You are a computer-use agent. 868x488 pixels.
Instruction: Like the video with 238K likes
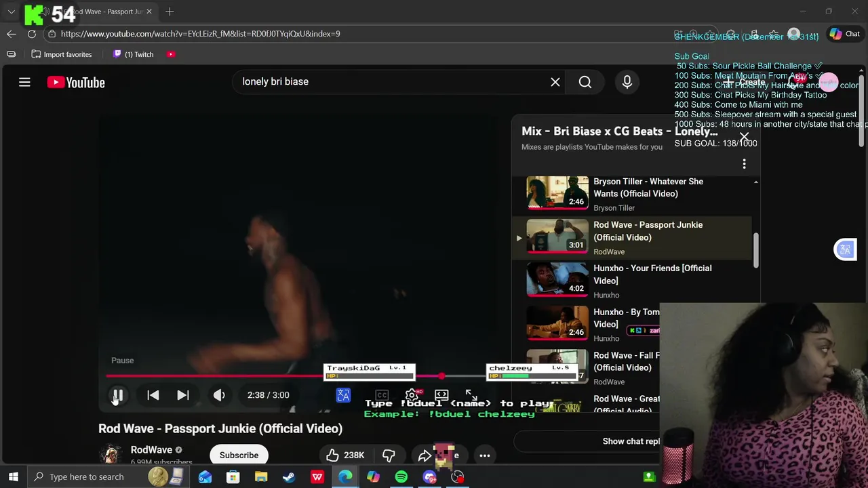click(346, 455)
